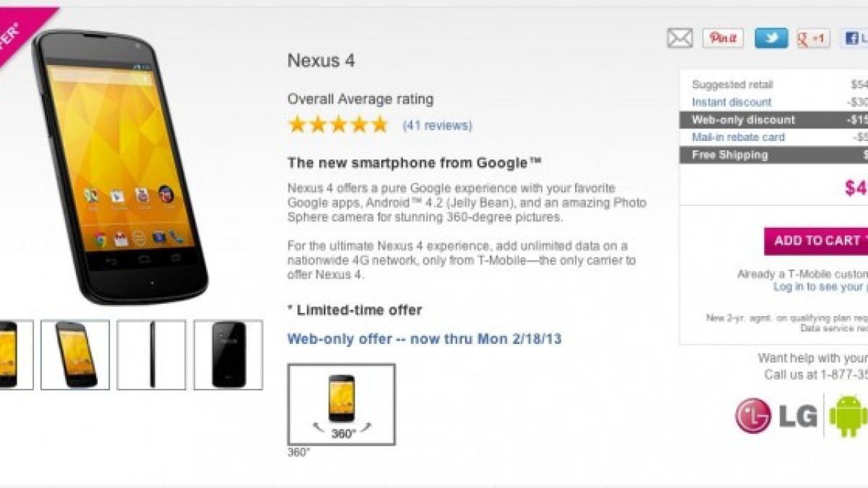Select the back view phone thumbnail
The image size is (868, 488).
pos(228,355)
